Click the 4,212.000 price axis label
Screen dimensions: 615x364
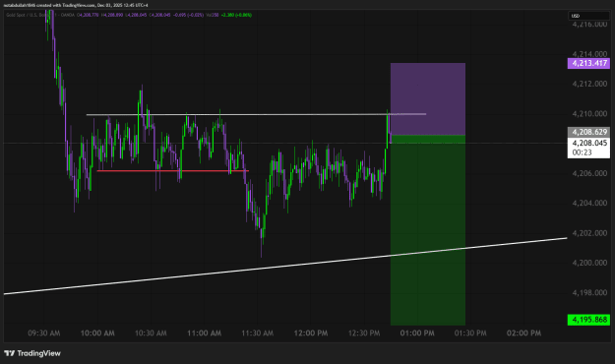(589, 84)
